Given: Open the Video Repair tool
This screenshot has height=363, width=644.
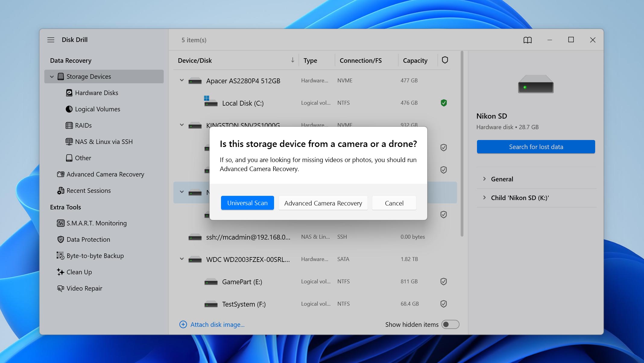Looking at the screenshot, I should coord(84,288).
